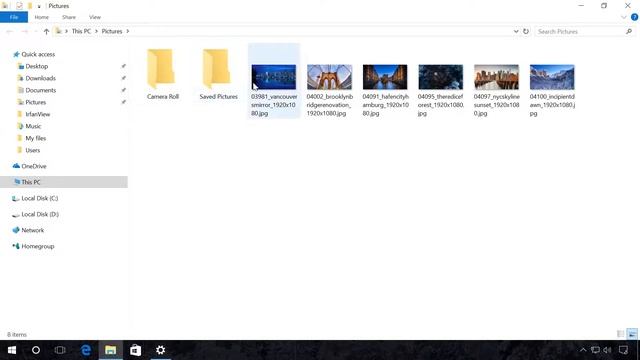Screen dimensions: 640x360
Task: Click the Forward navigation arrow
Action: (24, 31)
